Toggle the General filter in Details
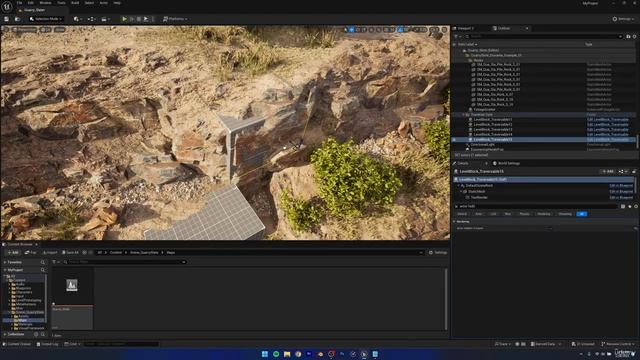 tap(462, 214)
